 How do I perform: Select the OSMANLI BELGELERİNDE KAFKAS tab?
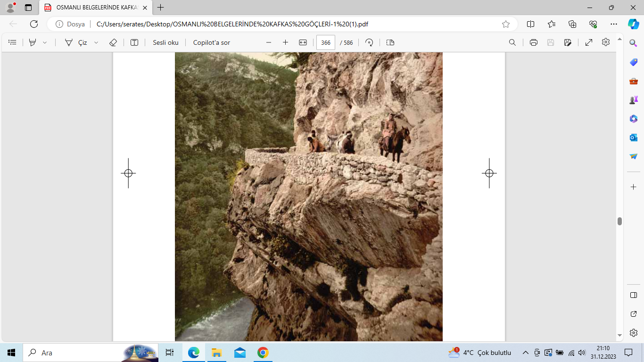pos(97,8)
